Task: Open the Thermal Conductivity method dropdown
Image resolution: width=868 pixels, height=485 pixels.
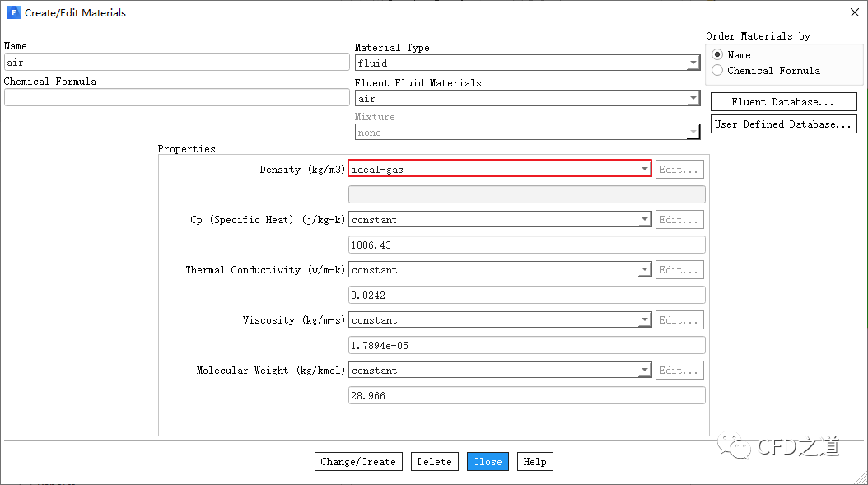Action: pyautogui.click(x=501, y=270)
